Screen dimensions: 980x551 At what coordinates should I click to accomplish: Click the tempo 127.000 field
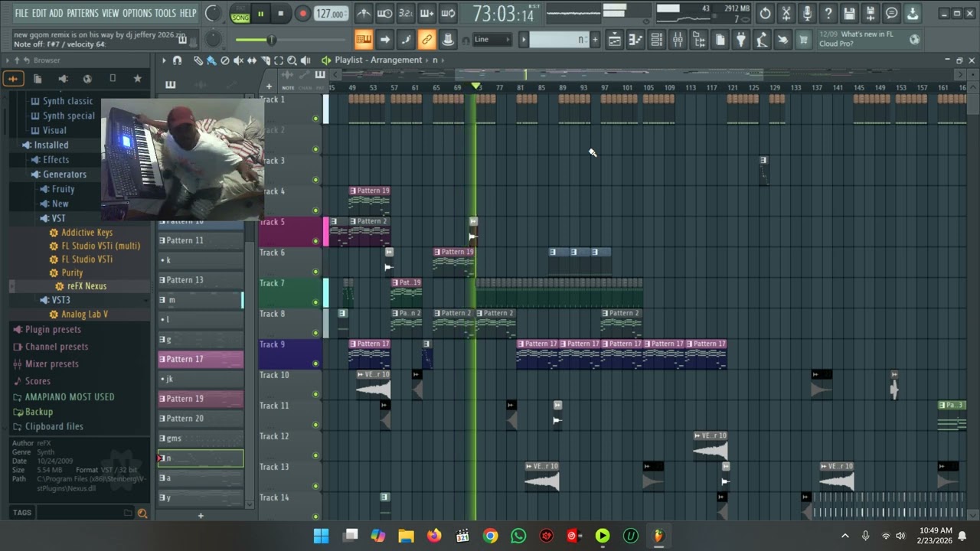(330, 14)
